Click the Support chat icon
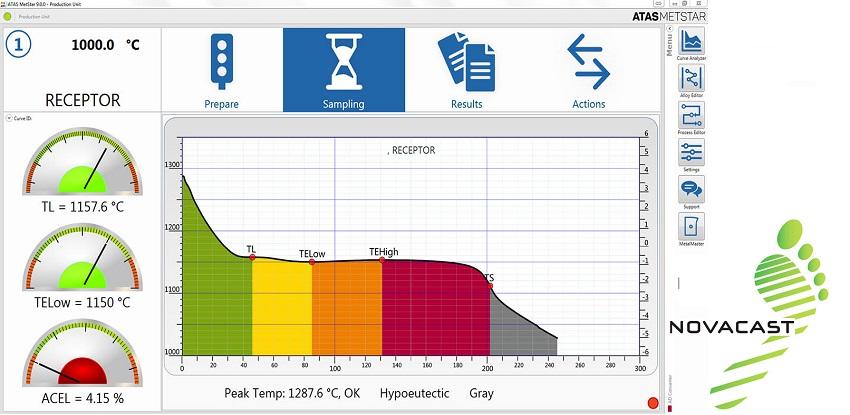 click(x=691, y=189)
